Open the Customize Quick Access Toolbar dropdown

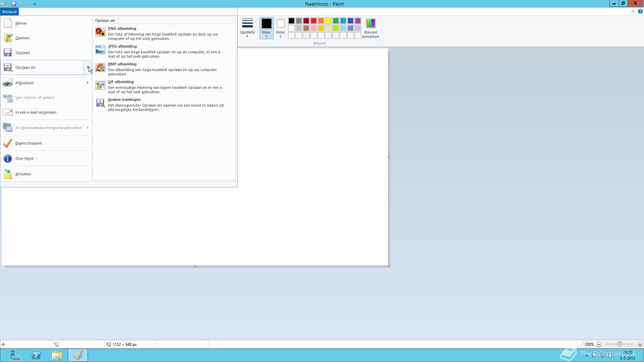(x=35, y=4)
